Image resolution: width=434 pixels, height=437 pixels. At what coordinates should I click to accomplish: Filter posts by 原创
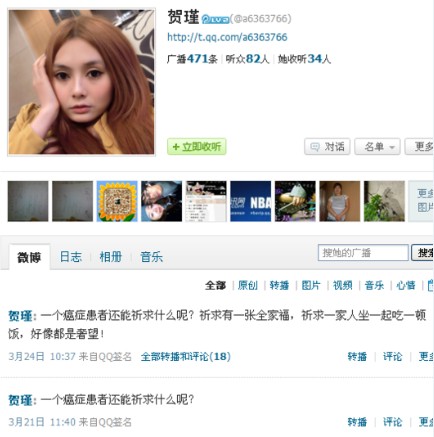point(248,285)
